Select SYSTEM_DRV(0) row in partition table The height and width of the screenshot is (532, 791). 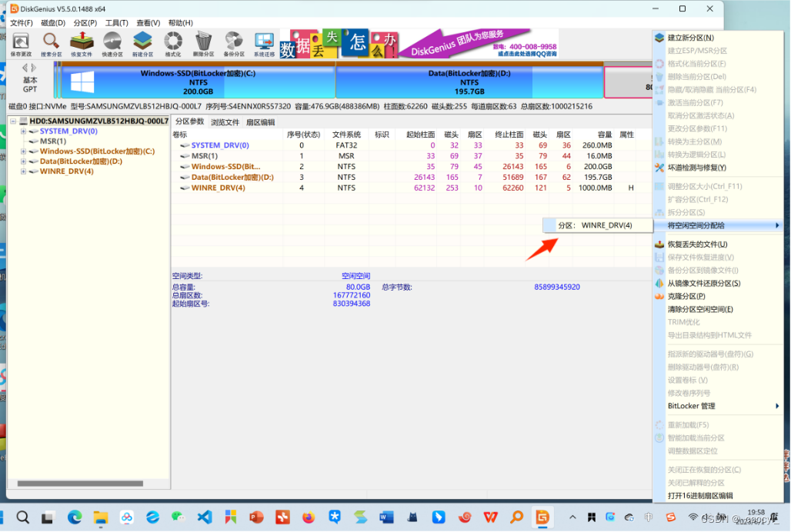click(403, 145)
